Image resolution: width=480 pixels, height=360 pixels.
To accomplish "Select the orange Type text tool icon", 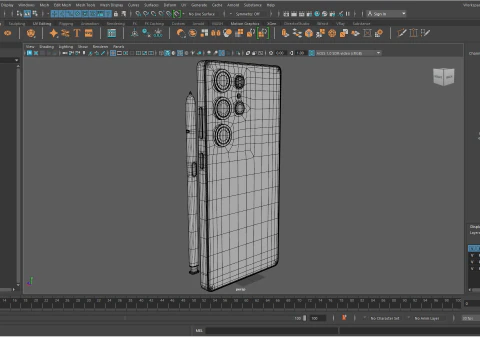I will coord(77,33).
